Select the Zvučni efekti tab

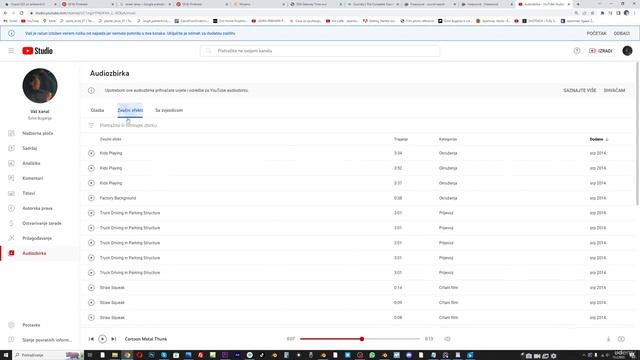coord(130,110)
